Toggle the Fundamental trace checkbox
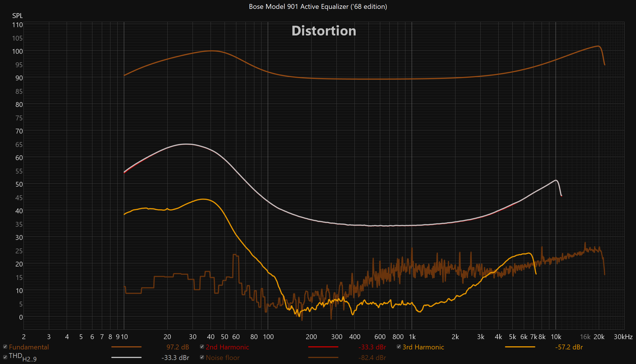 click(5, 347)
